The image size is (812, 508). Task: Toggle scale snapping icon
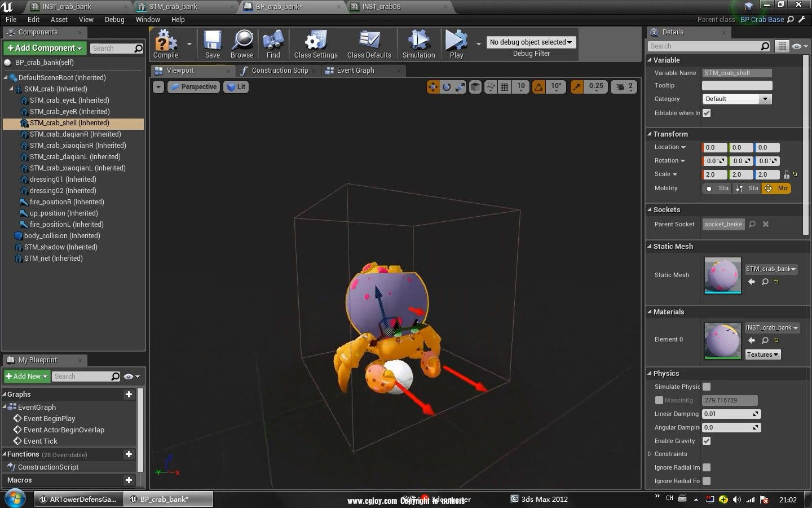point(576,87)
